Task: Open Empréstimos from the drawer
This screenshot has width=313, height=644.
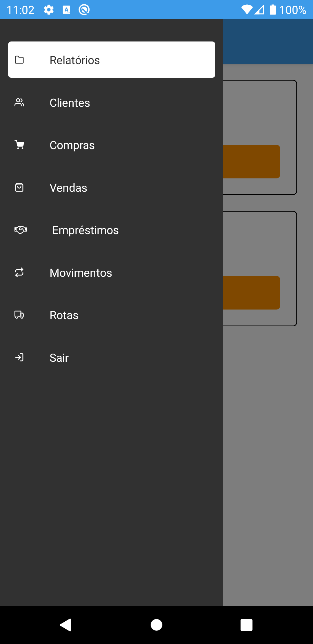Action: click(112, 230)
